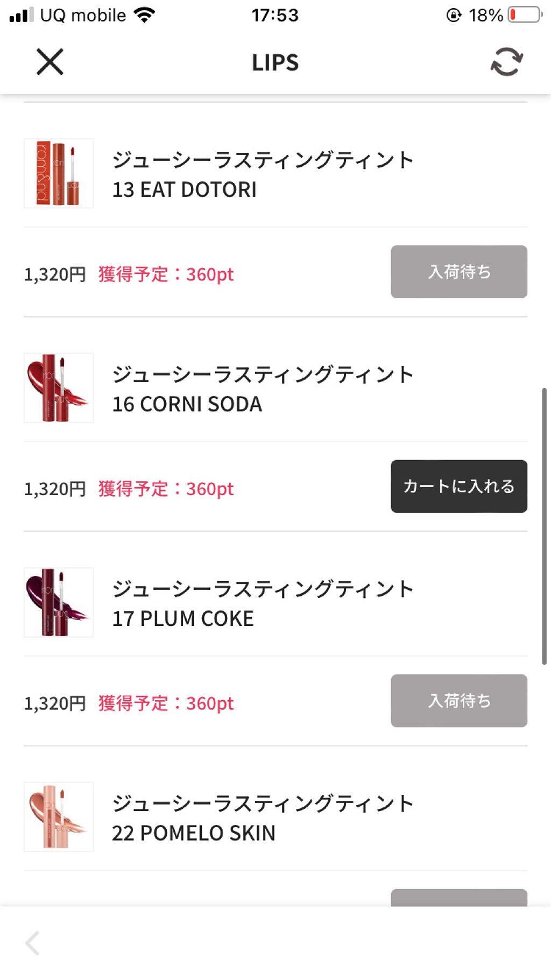Click the page scrollbar on the right
The image size is (551, 980).
544,526
